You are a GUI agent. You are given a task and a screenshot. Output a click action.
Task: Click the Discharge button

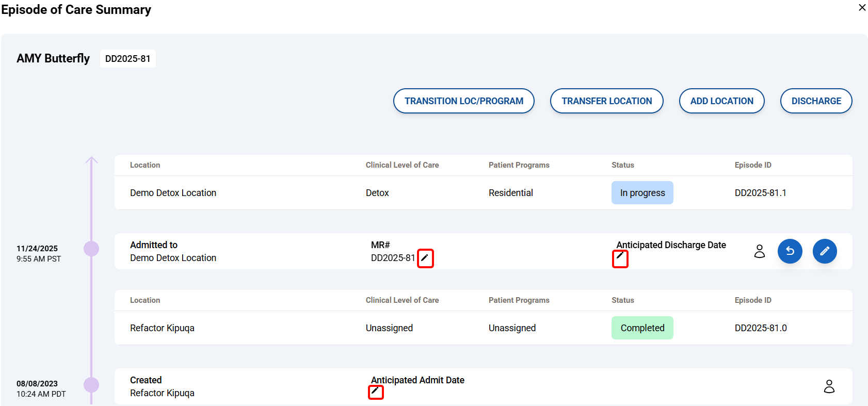pos(816,101)
